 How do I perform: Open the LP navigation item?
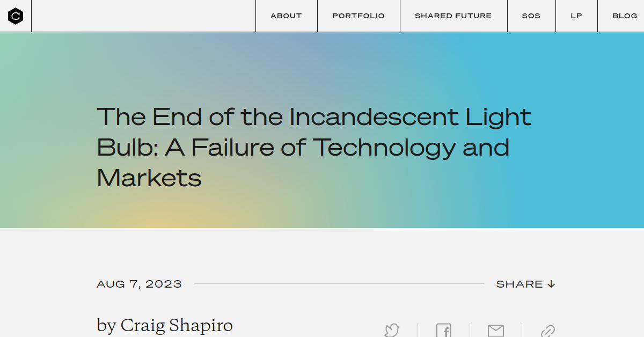(576, 16)
